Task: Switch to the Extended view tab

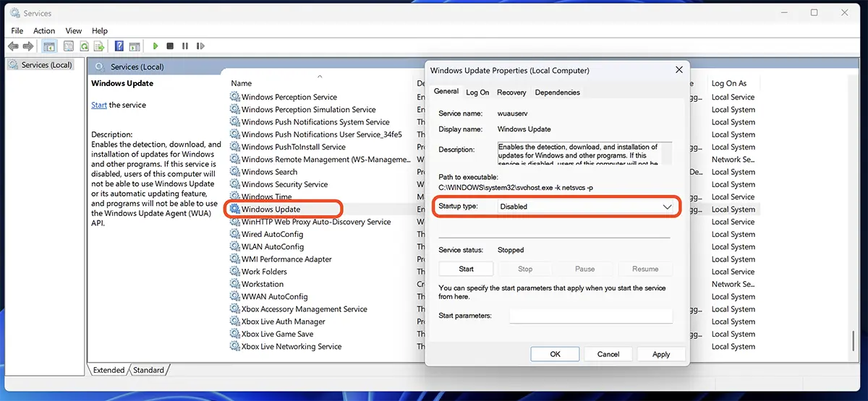Action: tap(109, 370)
